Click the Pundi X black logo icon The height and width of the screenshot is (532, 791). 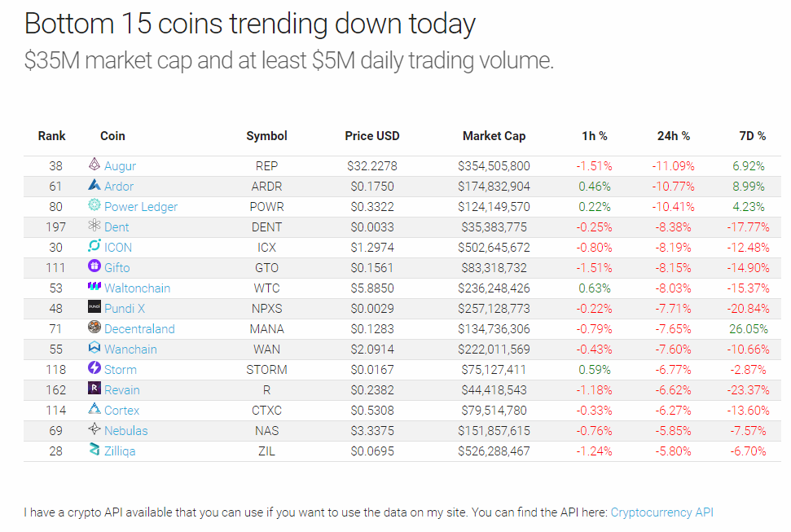94,308
